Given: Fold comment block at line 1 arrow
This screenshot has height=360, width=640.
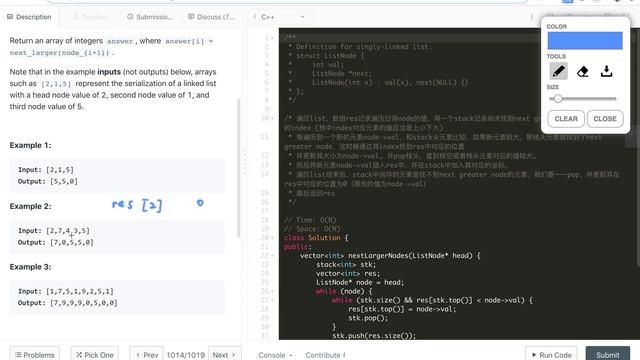Looking at the screenshot, I should coord(272,38).
